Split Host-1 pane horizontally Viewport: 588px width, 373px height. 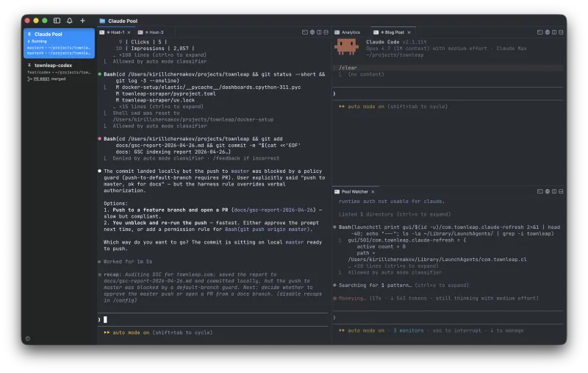326,32
